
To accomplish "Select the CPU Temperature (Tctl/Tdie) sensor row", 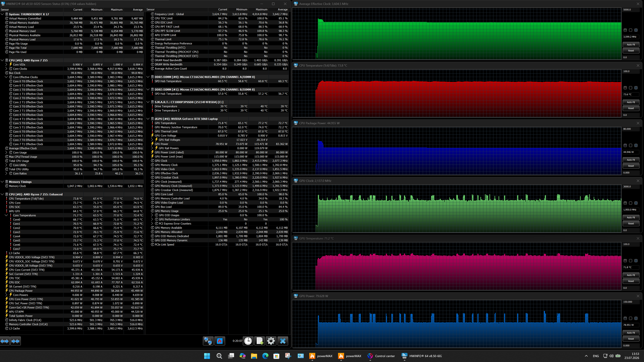I will [72, 199].
